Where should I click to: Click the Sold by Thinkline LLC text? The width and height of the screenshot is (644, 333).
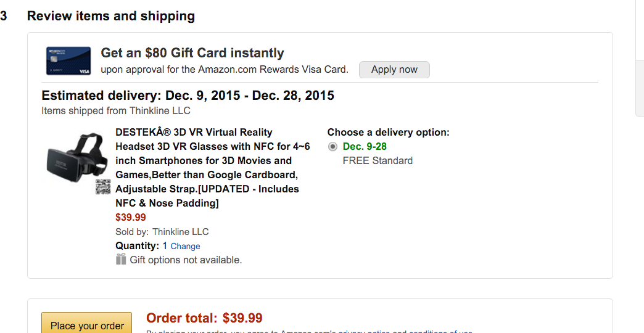162,232
